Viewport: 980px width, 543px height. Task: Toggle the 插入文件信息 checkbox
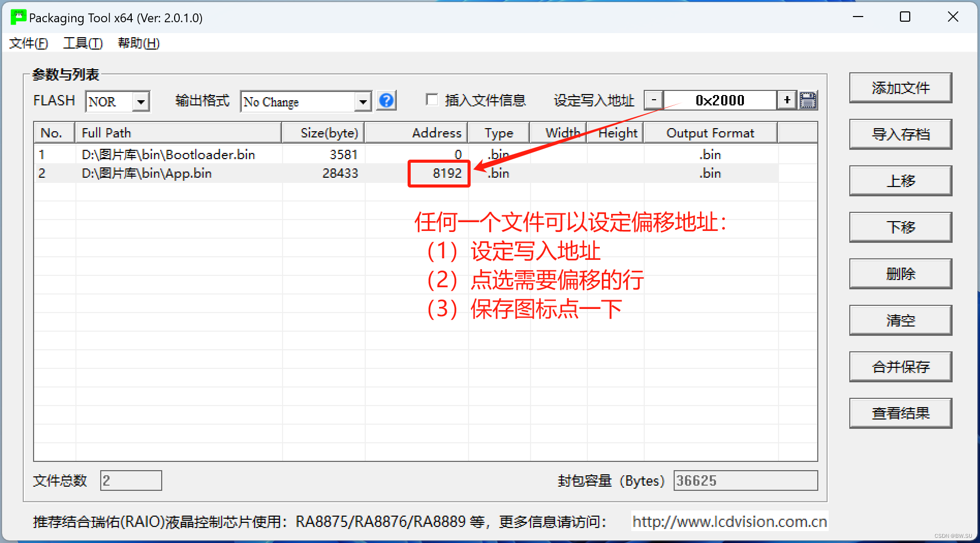[x=432, y=100]
